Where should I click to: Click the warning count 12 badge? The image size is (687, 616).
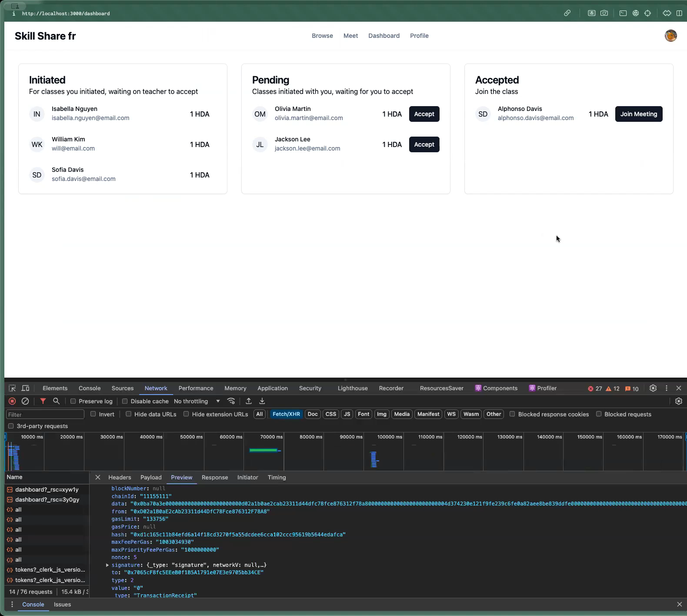click(x=613, y=388)
